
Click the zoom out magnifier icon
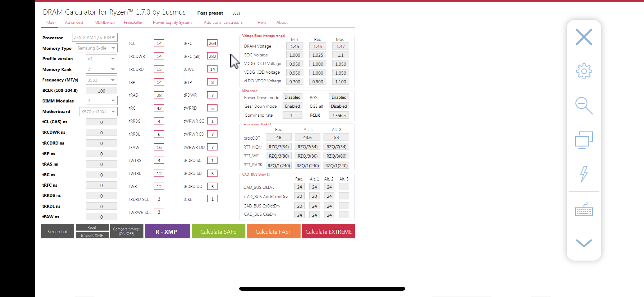tap(584, 106)
